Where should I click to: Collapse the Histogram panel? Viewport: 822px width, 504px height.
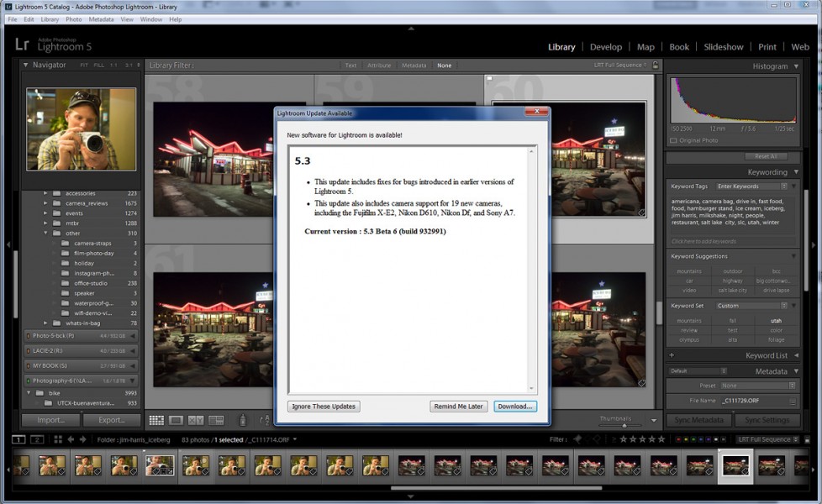(796, 66)
